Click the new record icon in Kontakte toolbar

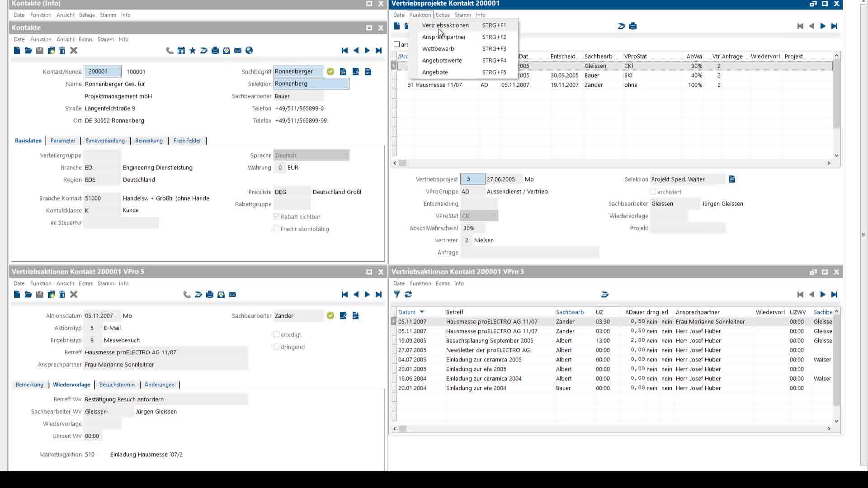pyautogui.click(x=17, y=51)
